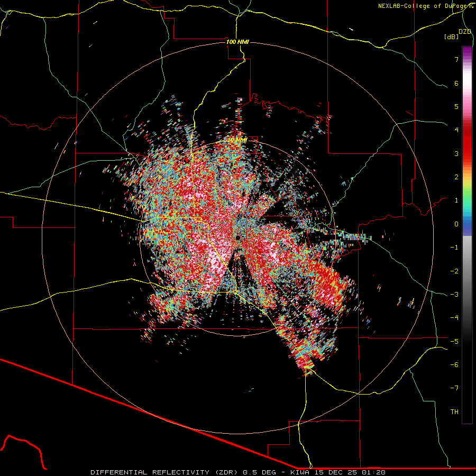The width and height of the screenshot is (476, 476).
Task: Click the 2 value on color scale
Action: (456, 177)
